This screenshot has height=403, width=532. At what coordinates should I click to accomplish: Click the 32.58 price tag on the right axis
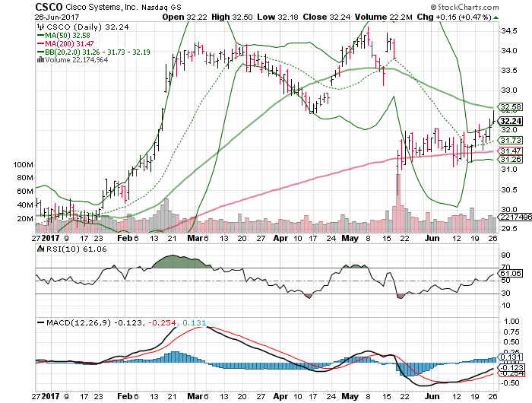pyautogui.click(x=511, y=107)
